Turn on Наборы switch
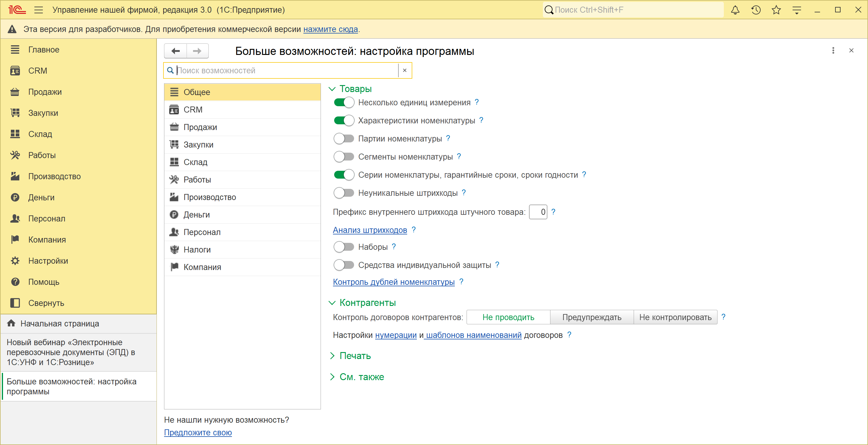The height and width of the screenshot is (445, 868). tap(344, 247)
